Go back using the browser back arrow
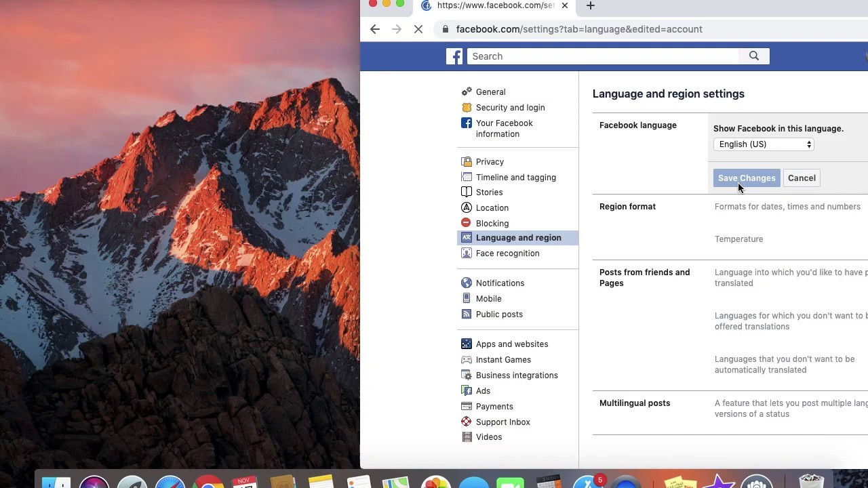The image size is (868, 488). pos(375,29)
